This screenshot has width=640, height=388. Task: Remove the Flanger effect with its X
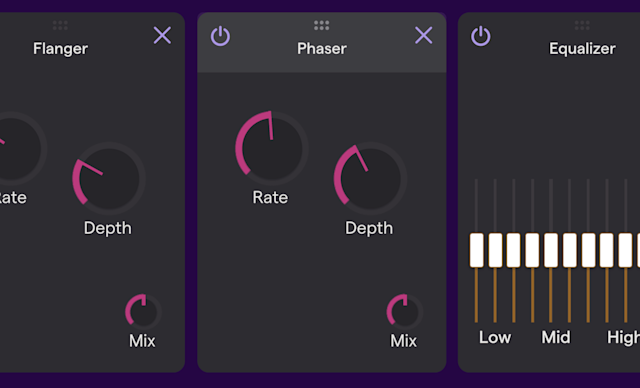[x=162, y=35]
